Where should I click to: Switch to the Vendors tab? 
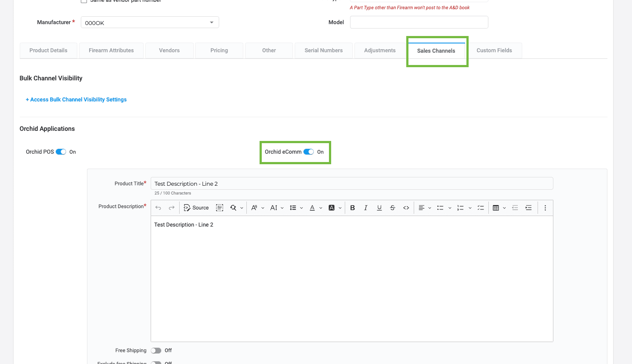169,50
